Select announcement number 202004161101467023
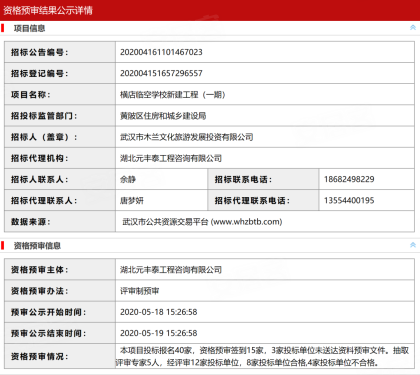This screenshot has height=375, width=420. [161, 52]
